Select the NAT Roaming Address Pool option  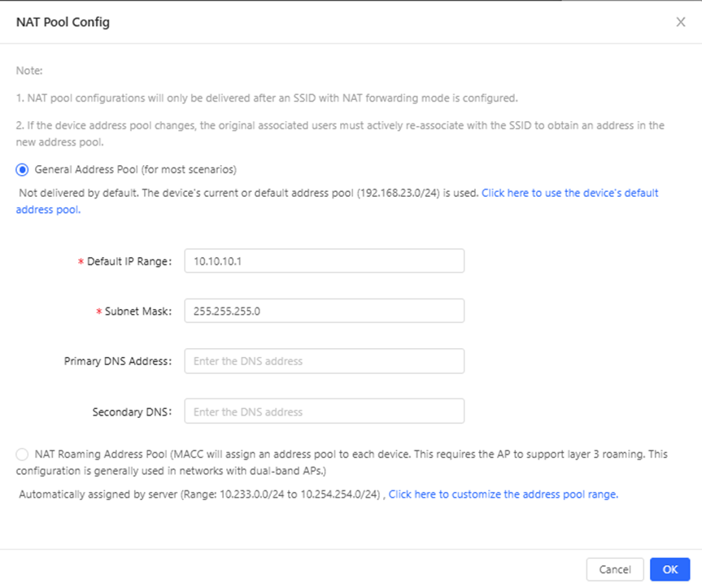(x=22, y=454)
